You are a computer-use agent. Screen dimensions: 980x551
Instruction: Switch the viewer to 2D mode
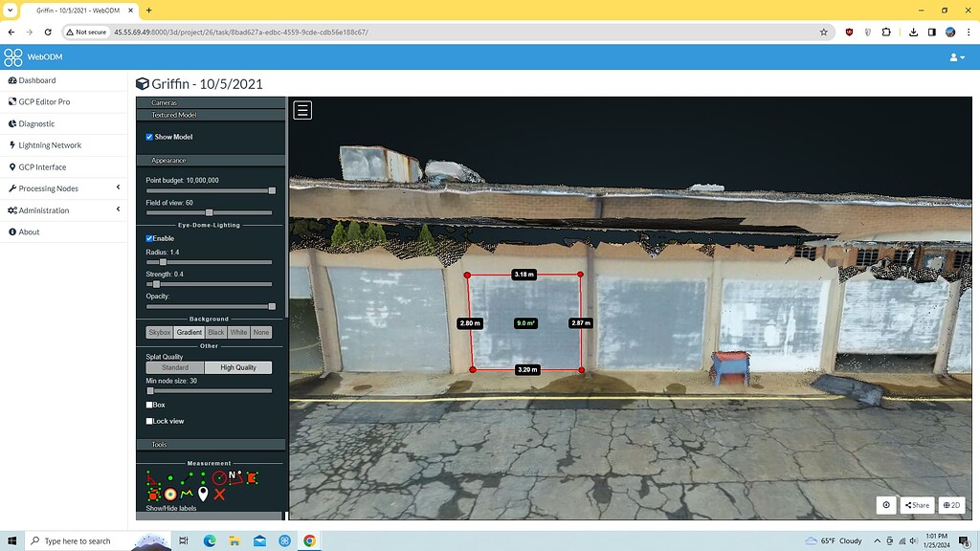click(952, 505)
